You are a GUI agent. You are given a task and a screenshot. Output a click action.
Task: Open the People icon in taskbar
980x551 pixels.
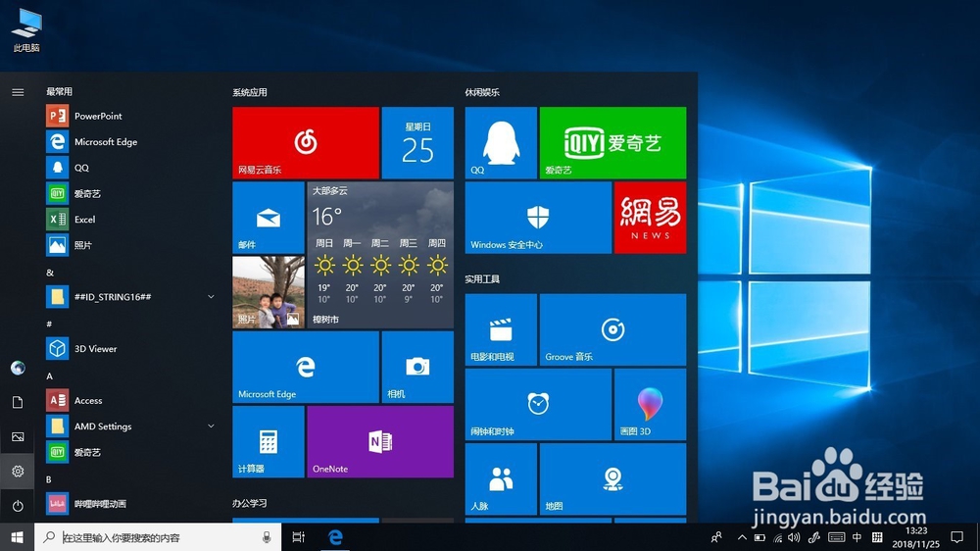click(x=716, y=537)
